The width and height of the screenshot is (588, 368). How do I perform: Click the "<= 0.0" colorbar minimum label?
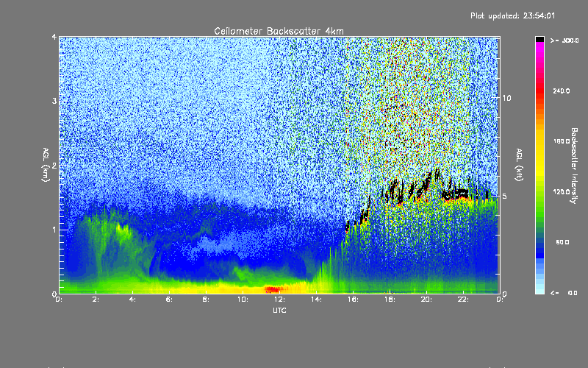pos(564,293)
